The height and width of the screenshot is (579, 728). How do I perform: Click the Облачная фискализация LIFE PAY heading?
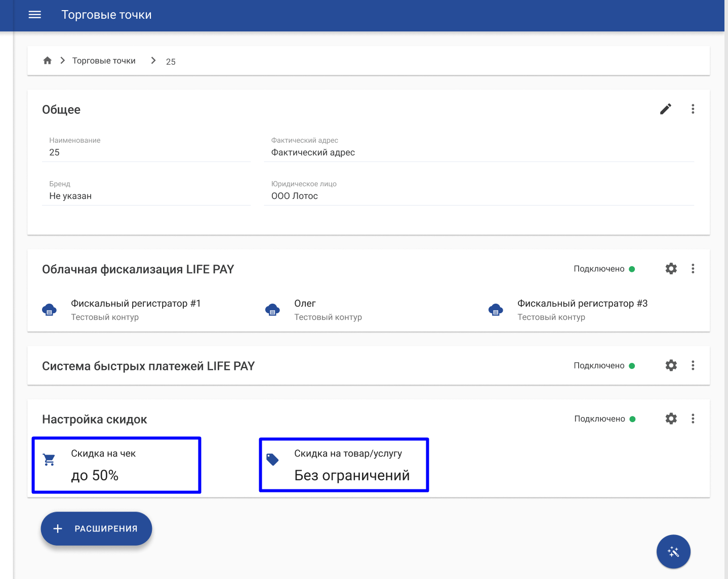[138, 269]
